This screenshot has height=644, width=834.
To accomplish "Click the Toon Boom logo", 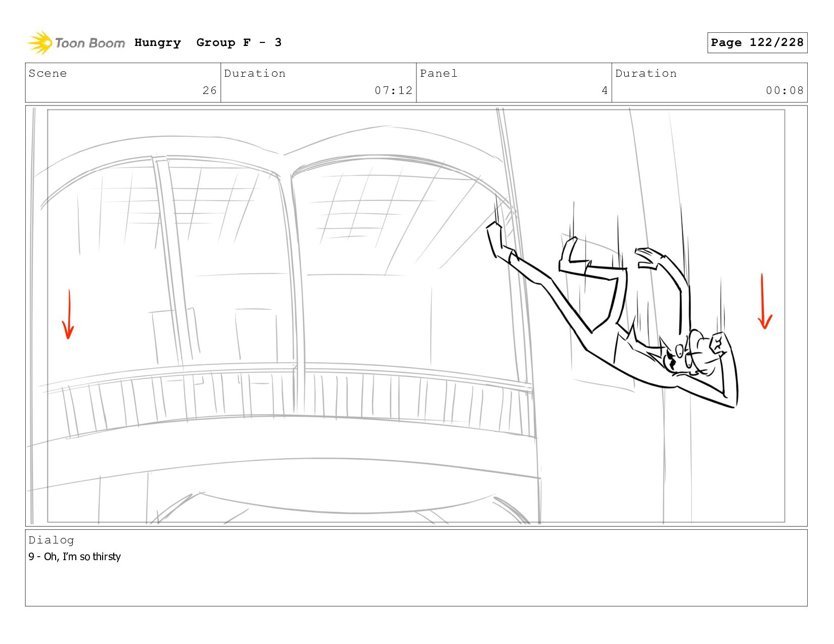I will pos(76,43).
